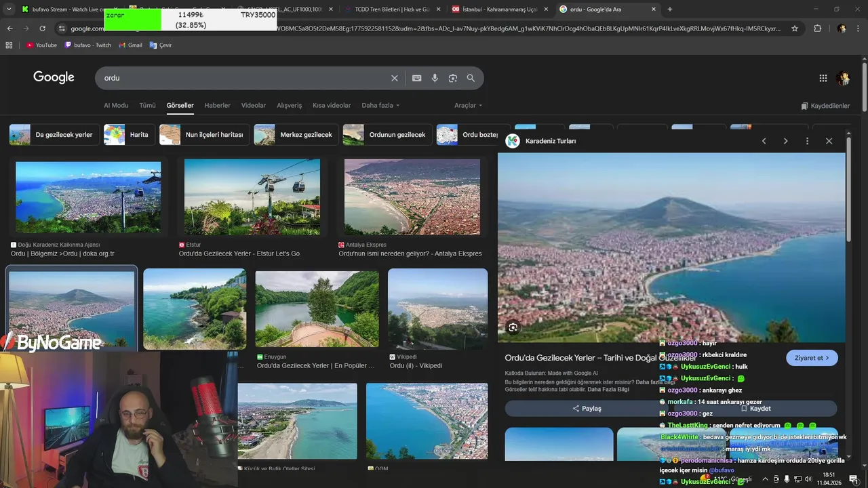Image resolution: width=868 pixels, height=488 pixels.
Task: Clear the search box with the X icon
Action: [395, 78]
